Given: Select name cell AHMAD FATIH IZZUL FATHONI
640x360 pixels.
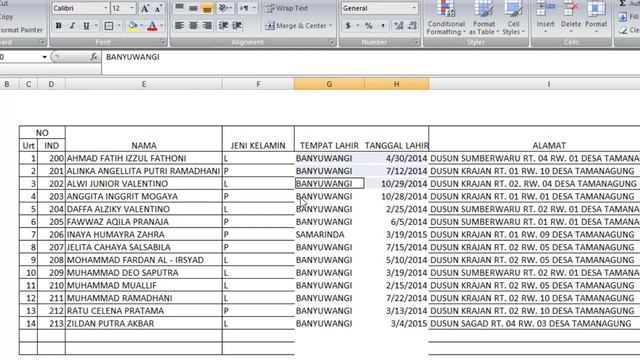Looking at the screenshot, I should pyautogui.click(x=144, y=158).
